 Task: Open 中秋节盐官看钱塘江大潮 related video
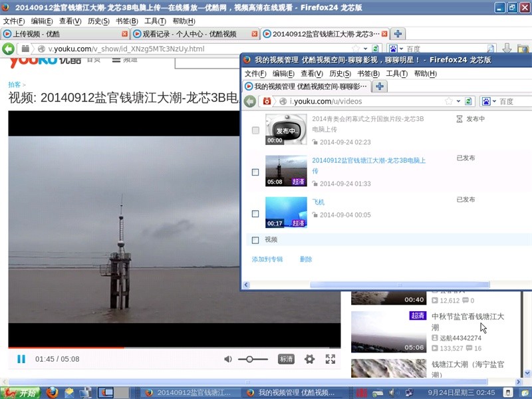click(467, 322)
